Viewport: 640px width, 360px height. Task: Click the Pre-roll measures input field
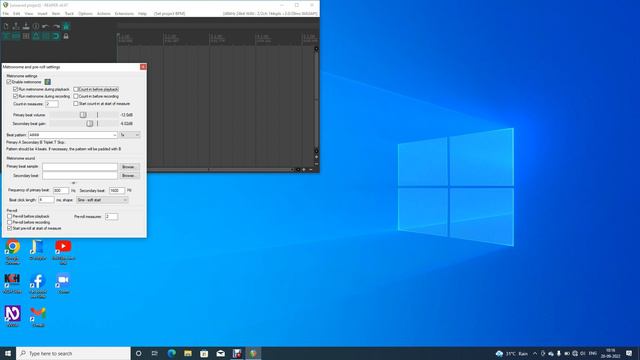click(111, 217)
